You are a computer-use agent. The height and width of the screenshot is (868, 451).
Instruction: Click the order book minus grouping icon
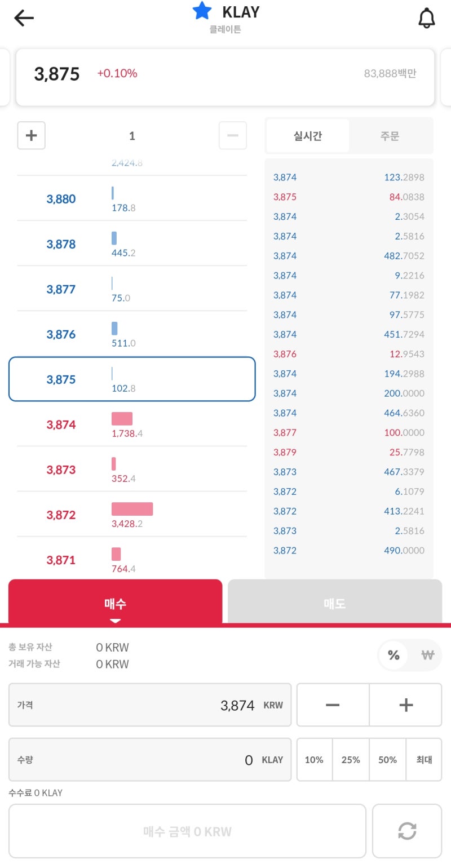click(x=232, y=135)
